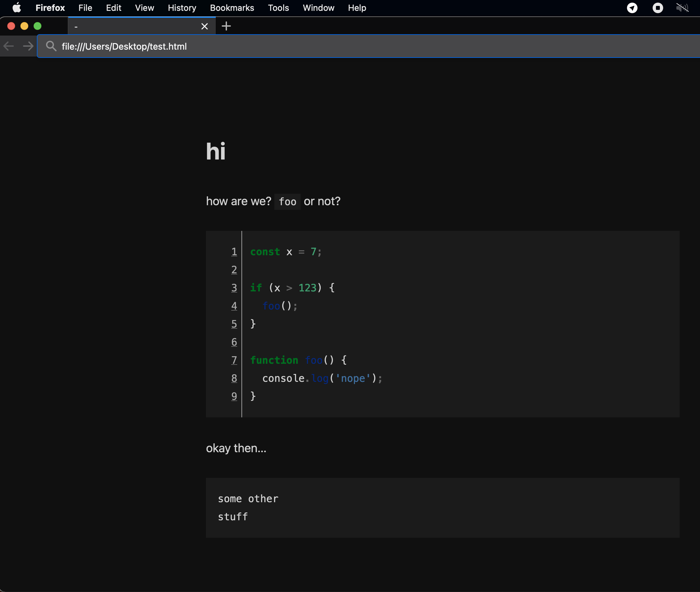Click line number 1 link
The width and height of the screenshot is (700, 592).
pos(234,252)
